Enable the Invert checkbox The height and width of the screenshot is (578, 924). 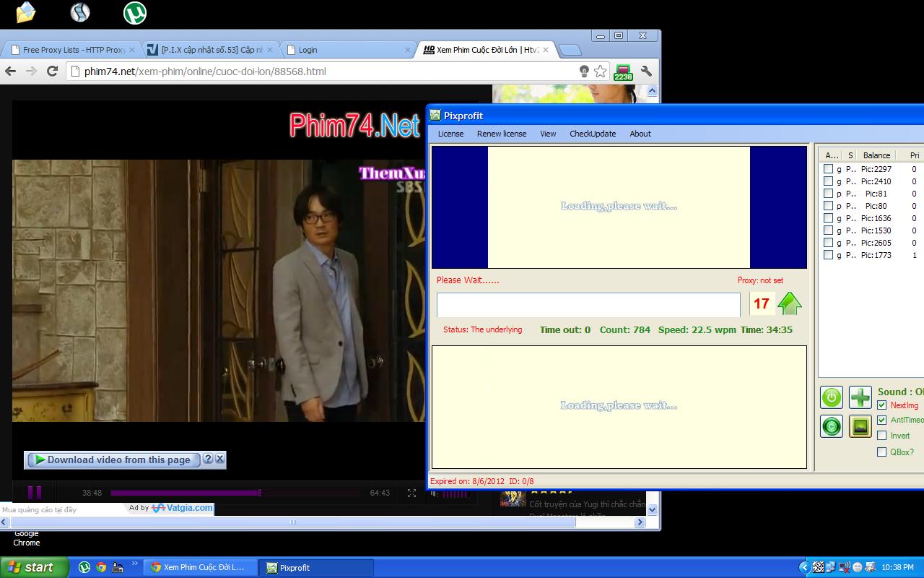pos(881,436)
